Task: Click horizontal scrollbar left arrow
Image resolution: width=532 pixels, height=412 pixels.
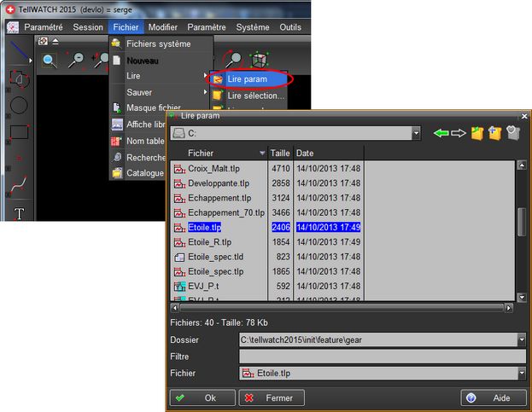Action: pos(175,308)
